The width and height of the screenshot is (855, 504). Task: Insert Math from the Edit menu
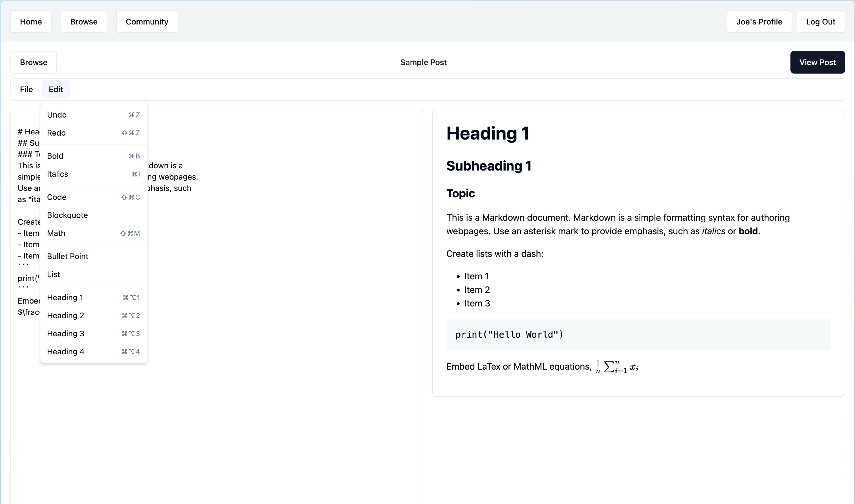tap(94, 233)
